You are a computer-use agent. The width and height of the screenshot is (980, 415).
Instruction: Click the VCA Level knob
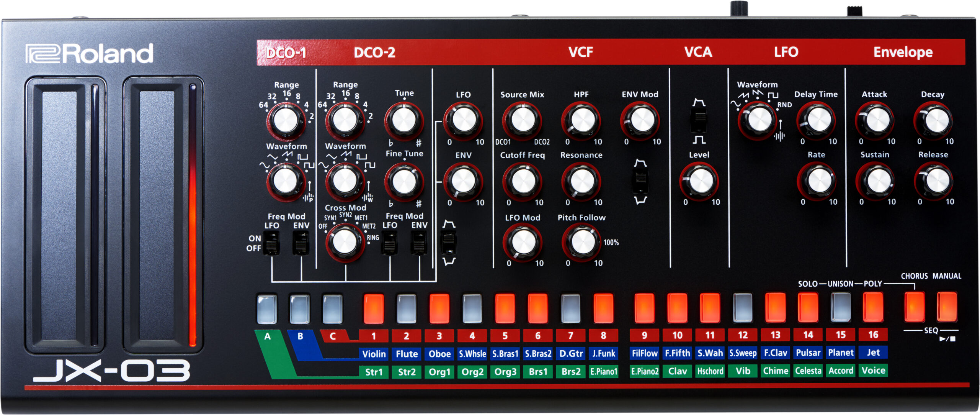[x=700, y=180]
